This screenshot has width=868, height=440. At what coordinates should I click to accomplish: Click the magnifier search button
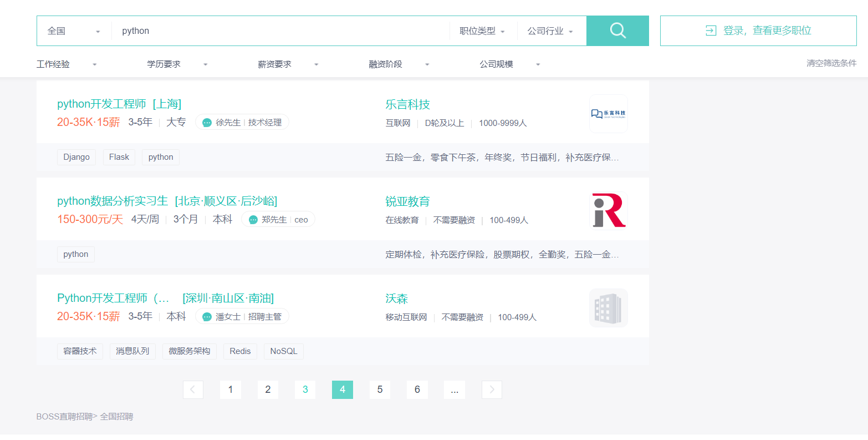617,31
